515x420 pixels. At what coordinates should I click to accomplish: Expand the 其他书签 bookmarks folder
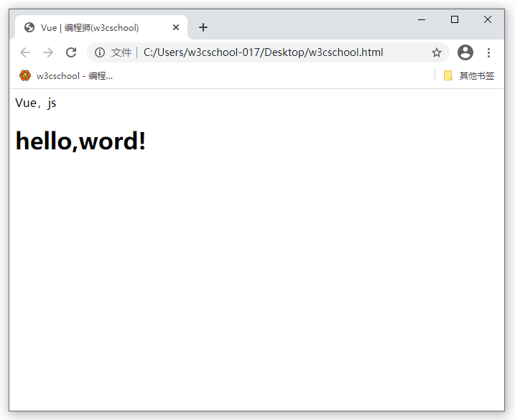tap(468, 75)
